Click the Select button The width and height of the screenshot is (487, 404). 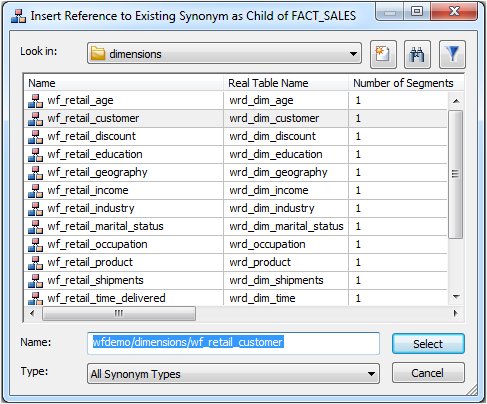click(428, 344)
